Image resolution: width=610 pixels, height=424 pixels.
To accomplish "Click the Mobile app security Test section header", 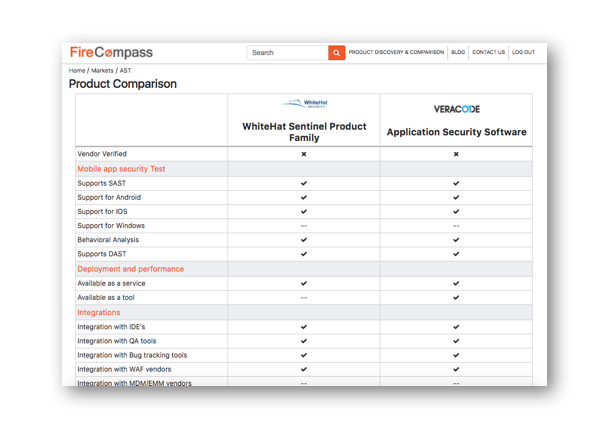I will point(121,169).
